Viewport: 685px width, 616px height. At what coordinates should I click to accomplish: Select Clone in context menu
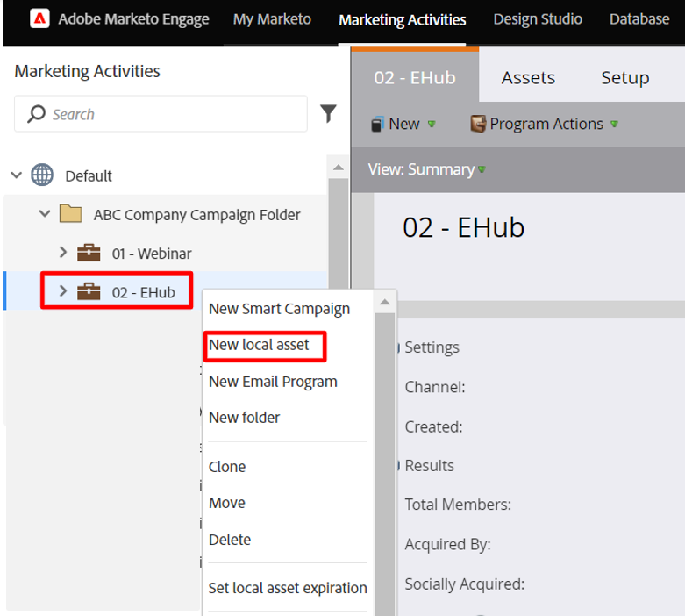tap(227, 467)
